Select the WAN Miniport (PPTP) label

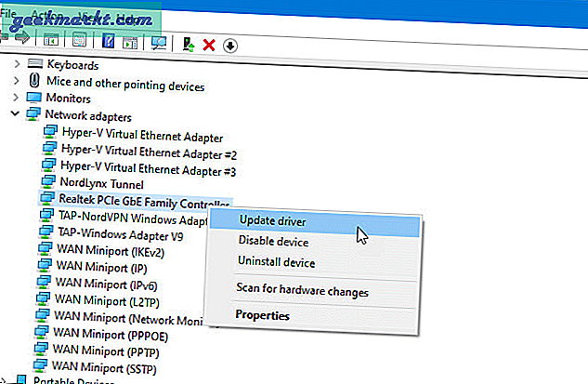point(106,351)
